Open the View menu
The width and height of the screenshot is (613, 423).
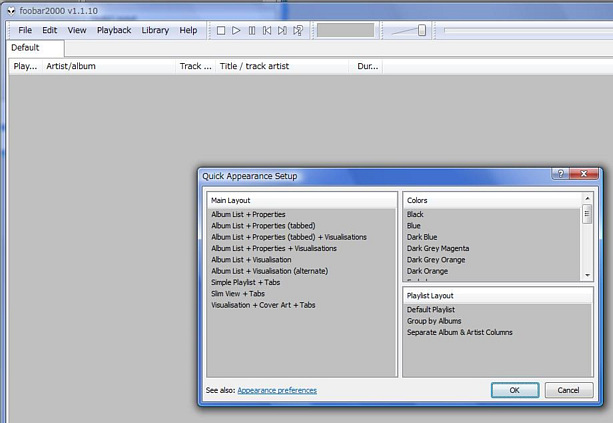click(x=77, y=30)
